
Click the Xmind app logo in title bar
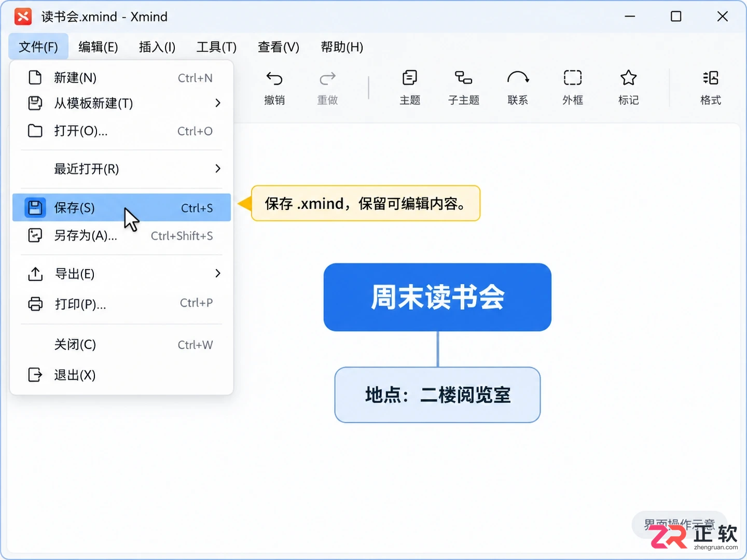point(23,17)
